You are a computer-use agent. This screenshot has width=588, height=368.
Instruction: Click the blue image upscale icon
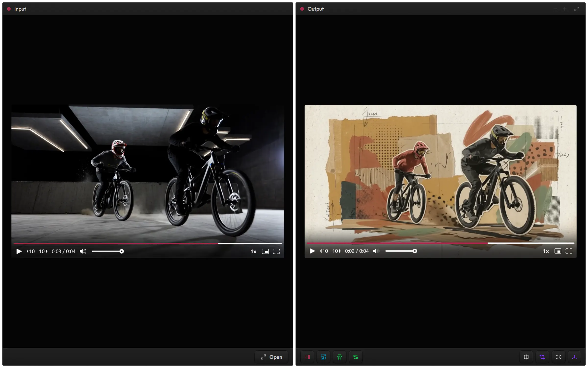[x=323, y=357]
